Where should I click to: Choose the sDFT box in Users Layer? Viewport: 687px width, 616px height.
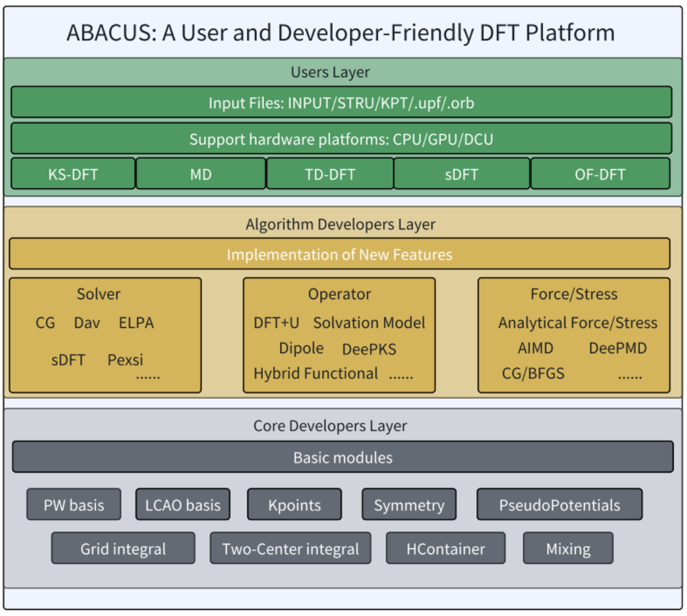(461, 174)
